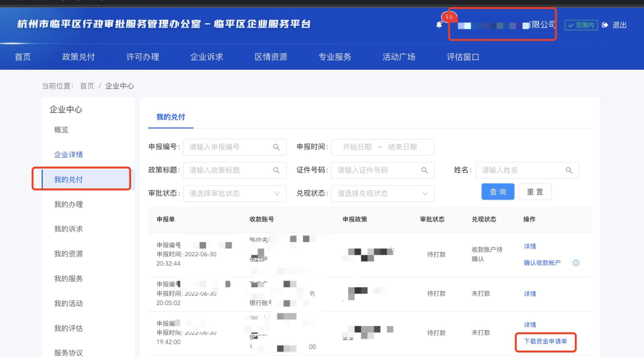The height and width of the screenshot is (357, 644).
Task: Select 我的服务 in the sidebar
Action: (68, 278)
